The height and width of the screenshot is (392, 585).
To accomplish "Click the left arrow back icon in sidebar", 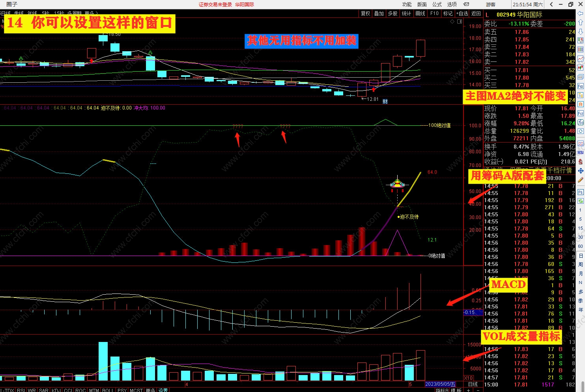I will (581, 13).
